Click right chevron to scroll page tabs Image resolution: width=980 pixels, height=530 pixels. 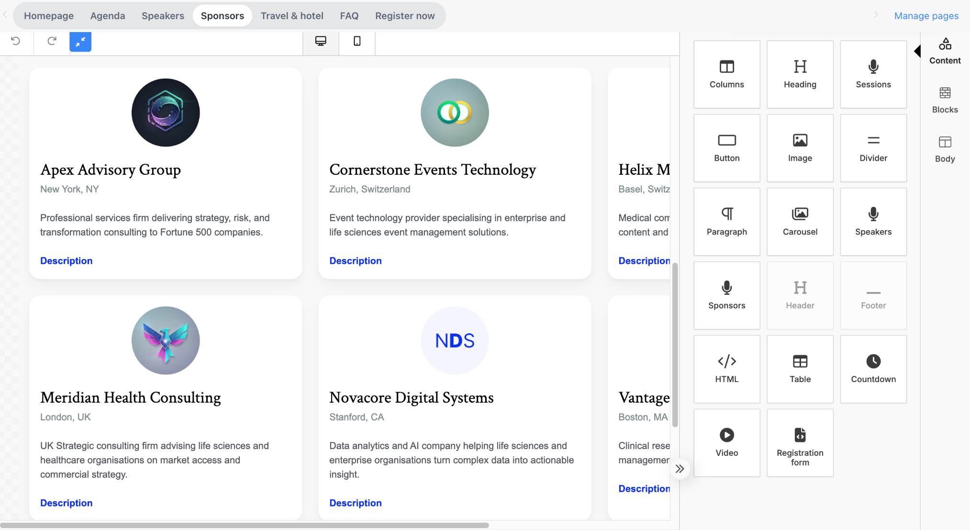point(876,15)
